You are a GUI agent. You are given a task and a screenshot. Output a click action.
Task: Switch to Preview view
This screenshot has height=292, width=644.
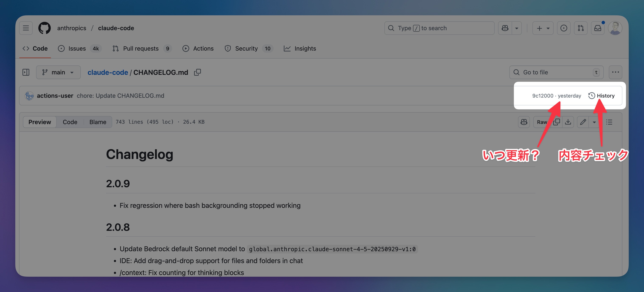pyautogui.click(x=39, y=122)
